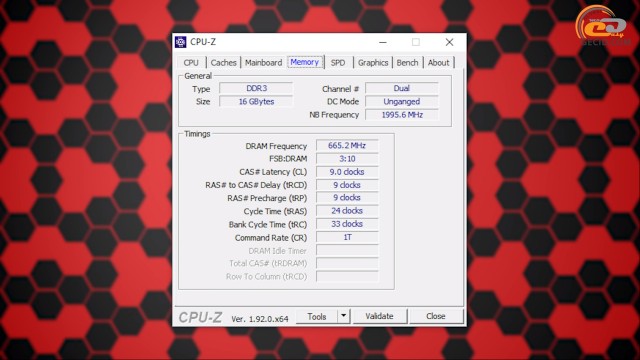The image size is (640, 360).
Task: Expand the Tools dropdown arrow
Action: [344, 316]
